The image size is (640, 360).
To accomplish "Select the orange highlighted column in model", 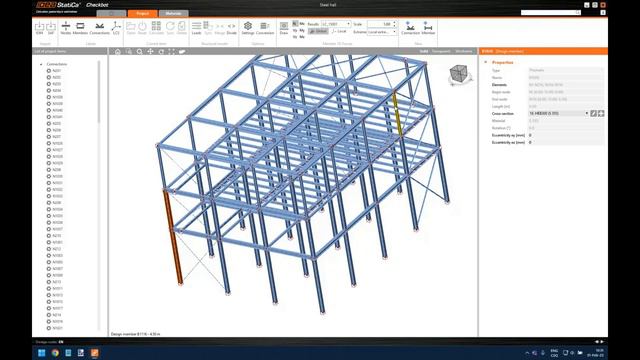I will pyautogui.click(x=173, y=237).
